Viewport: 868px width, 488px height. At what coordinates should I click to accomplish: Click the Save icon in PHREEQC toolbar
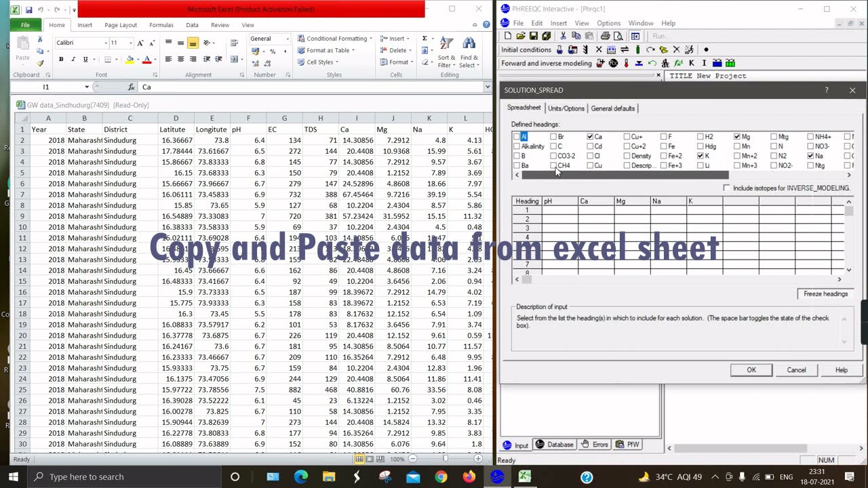[534, 36]
